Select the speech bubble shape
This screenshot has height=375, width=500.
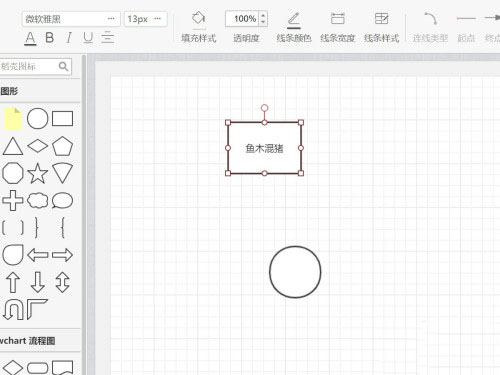63,201
